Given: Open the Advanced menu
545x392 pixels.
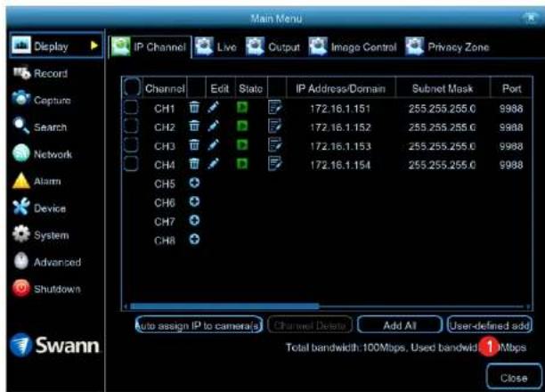Looking at the screenshot, I should tap(47, 262).
